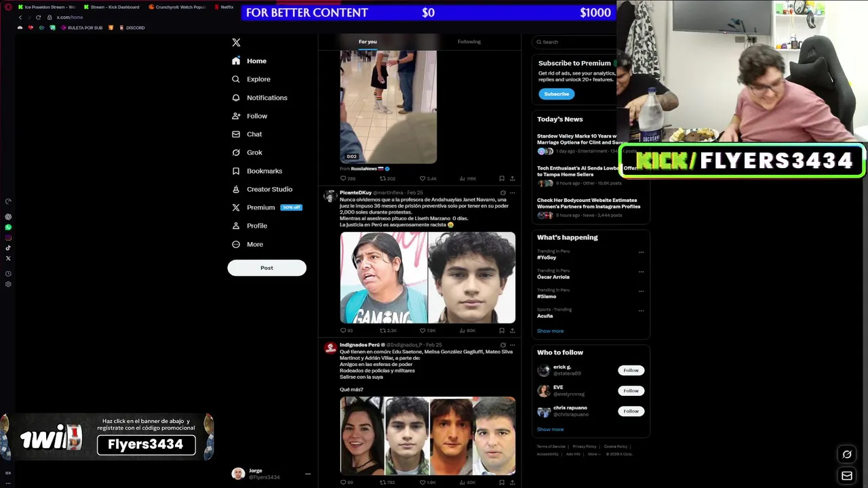Open more options on Indignados Perú post
Screen dimensions: 868x488
pos(512,345)
